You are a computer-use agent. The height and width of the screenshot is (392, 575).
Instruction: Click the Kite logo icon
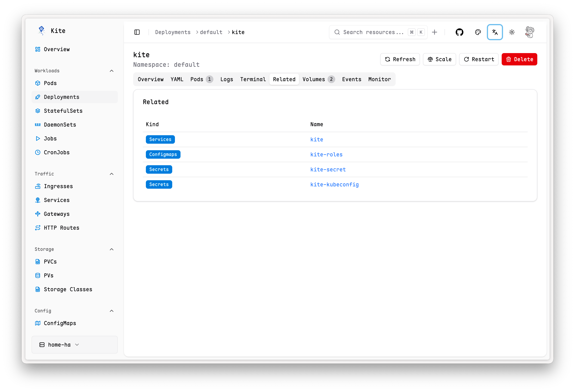(41, 31)
